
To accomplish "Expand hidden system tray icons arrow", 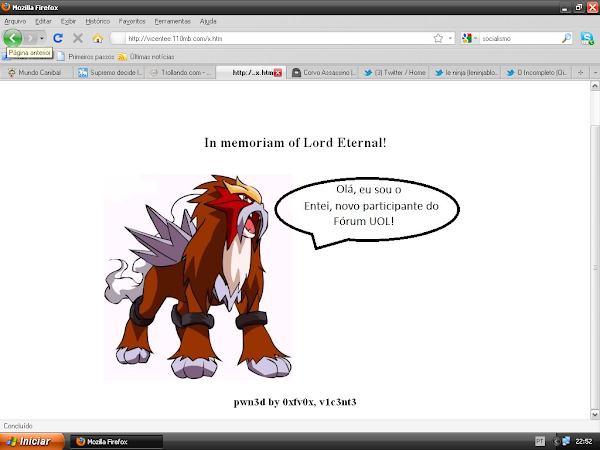I will point(556,442).
